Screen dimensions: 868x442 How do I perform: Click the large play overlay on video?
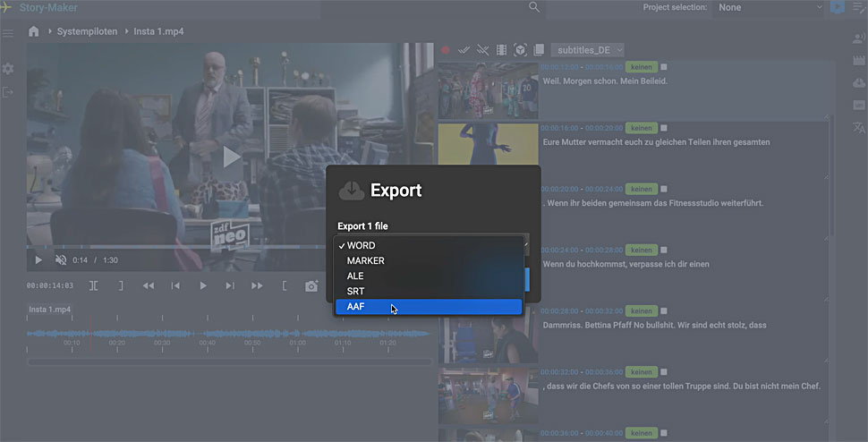232,157
